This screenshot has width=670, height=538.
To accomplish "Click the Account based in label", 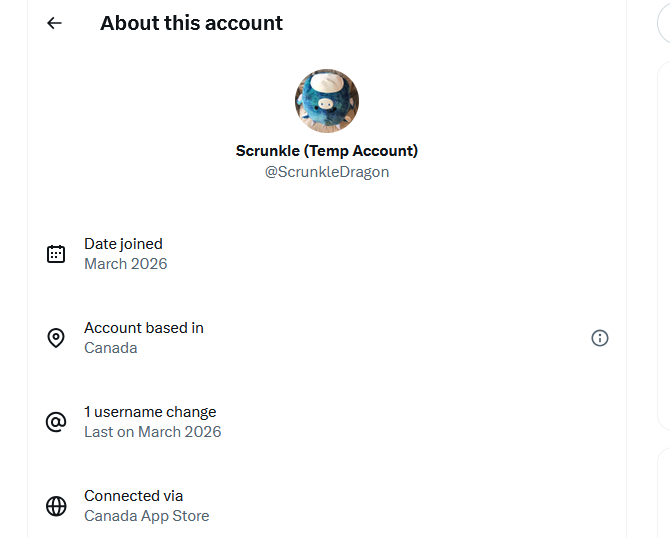I will pyautogui.click(x=144, y=328).
